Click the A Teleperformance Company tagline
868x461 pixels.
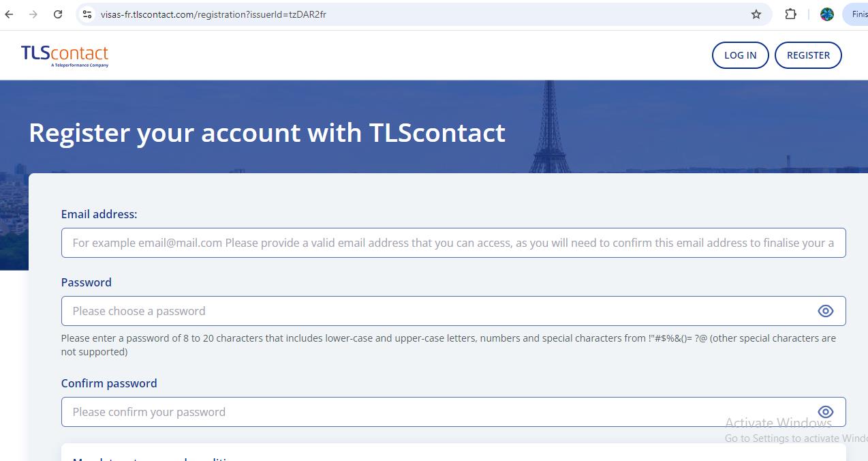80,65
